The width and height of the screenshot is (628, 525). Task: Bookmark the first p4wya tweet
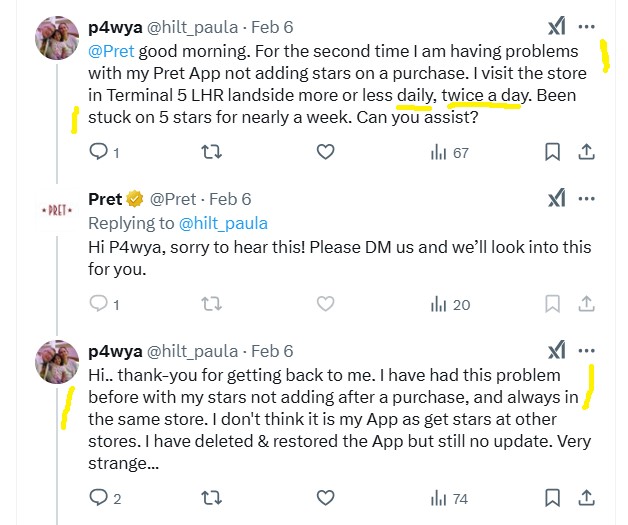(x=552, y=152)
